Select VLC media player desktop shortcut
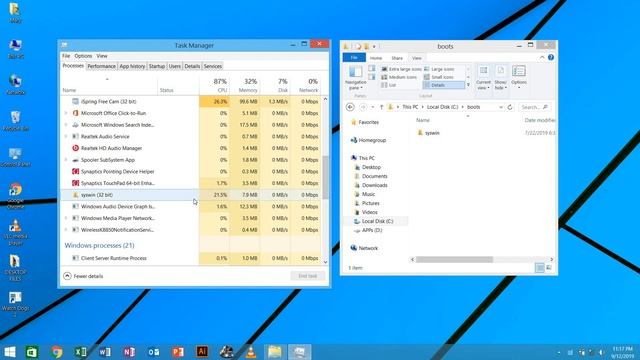 [x=16, y=232]
